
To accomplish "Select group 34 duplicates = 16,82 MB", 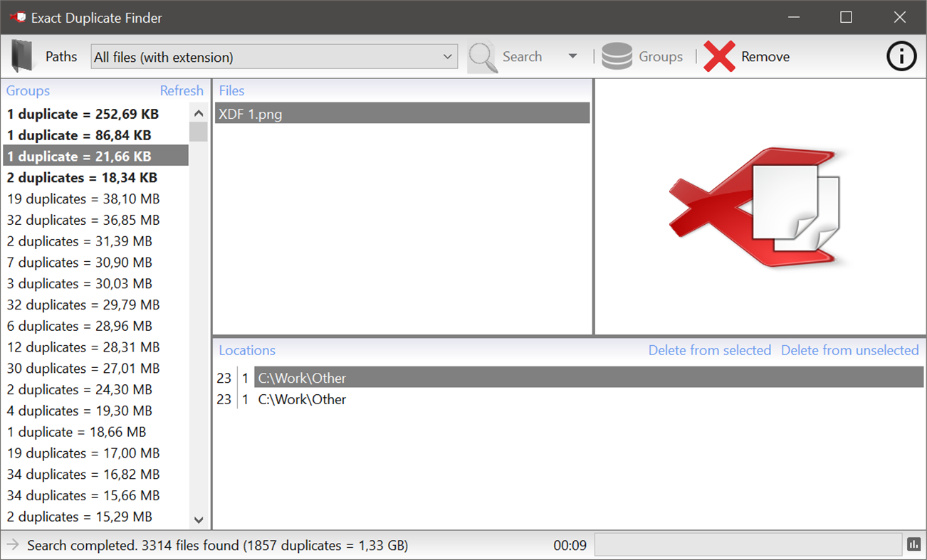I will tap(96, 474).
